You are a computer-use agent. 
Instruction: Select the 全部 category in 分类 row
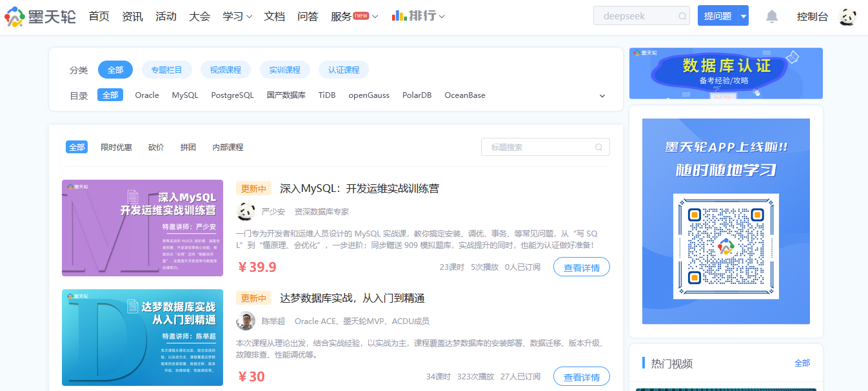click(115, 70)
